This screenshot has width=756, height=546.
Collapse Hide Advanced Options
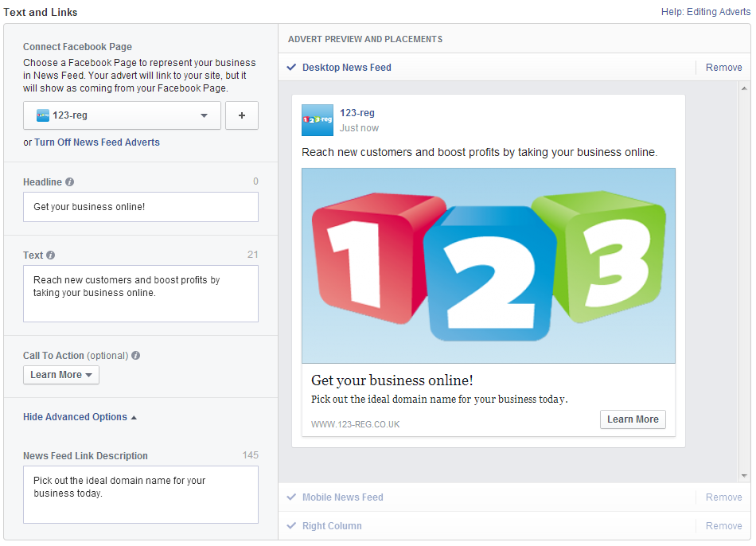coord(80,417)
